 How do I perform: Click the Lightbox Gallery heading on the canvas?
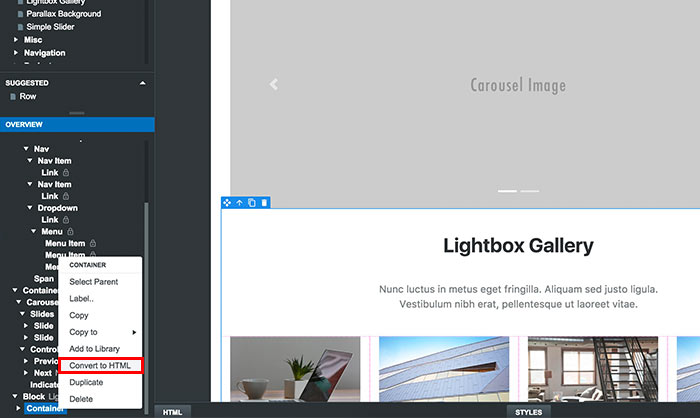click(518, 246)
